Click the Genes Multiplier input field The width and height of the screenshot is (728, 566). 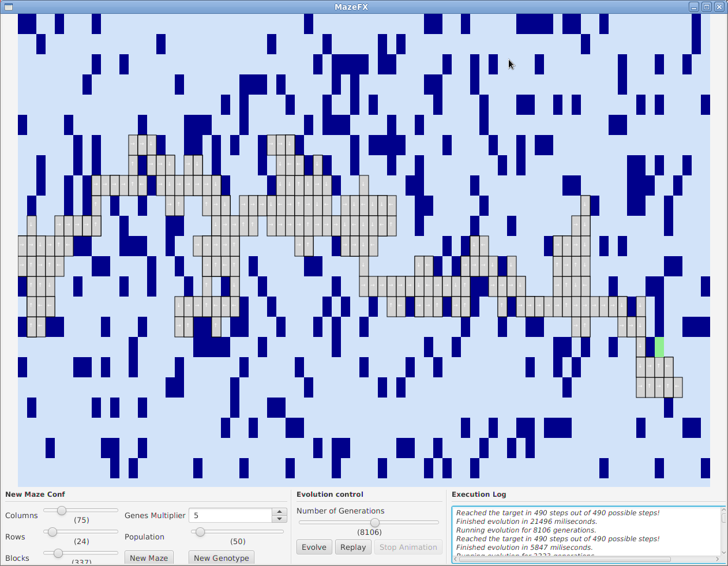click(231, 515)
